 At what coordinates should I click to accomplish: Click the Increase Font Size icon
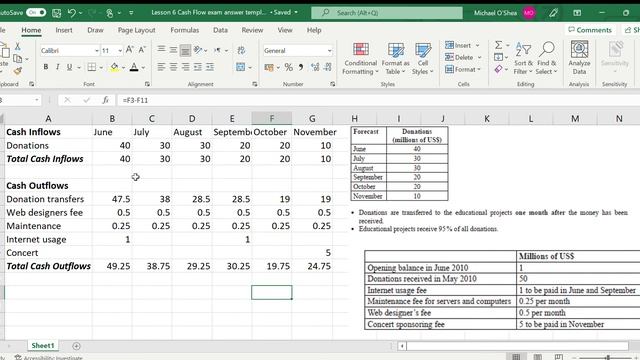[129, 50]
